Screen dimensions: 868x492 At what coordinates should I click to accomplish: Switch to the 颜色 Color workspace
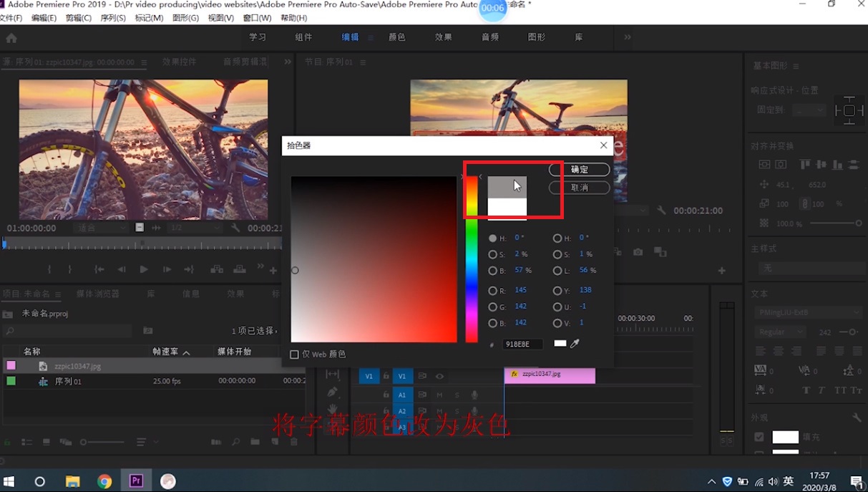tap(396, 37)
